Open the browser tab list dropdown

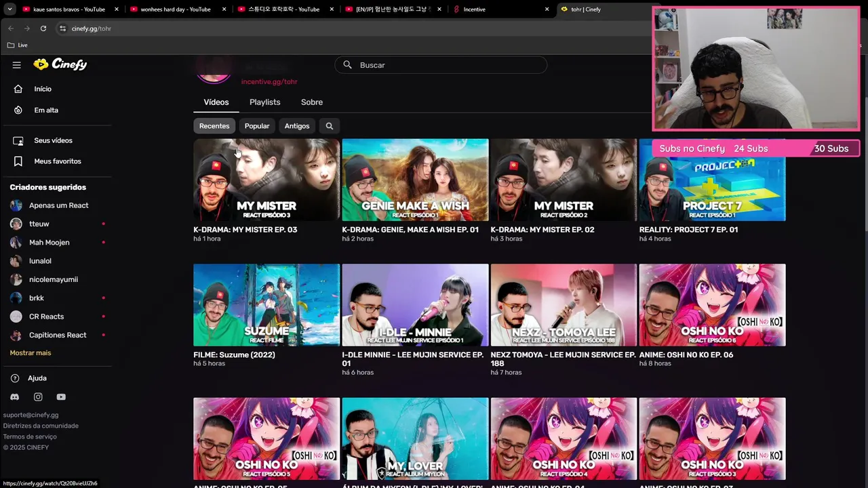(9, 9)
